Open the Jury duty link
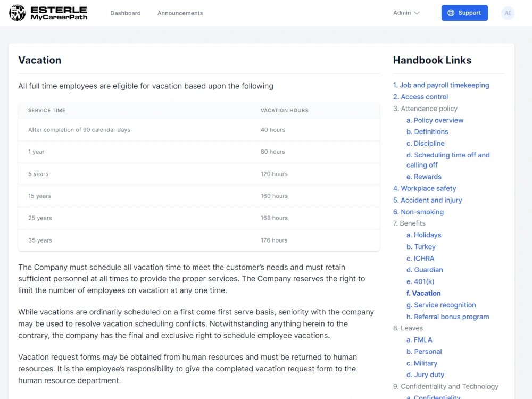The height and width of the screenshot is (399, 532). (x=425, y=375)
